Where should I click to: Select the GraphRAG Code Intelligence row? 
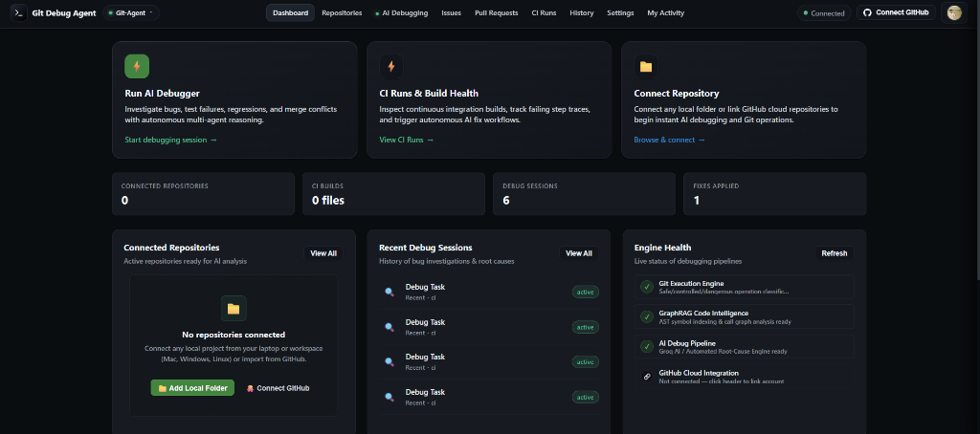(745, 316)
